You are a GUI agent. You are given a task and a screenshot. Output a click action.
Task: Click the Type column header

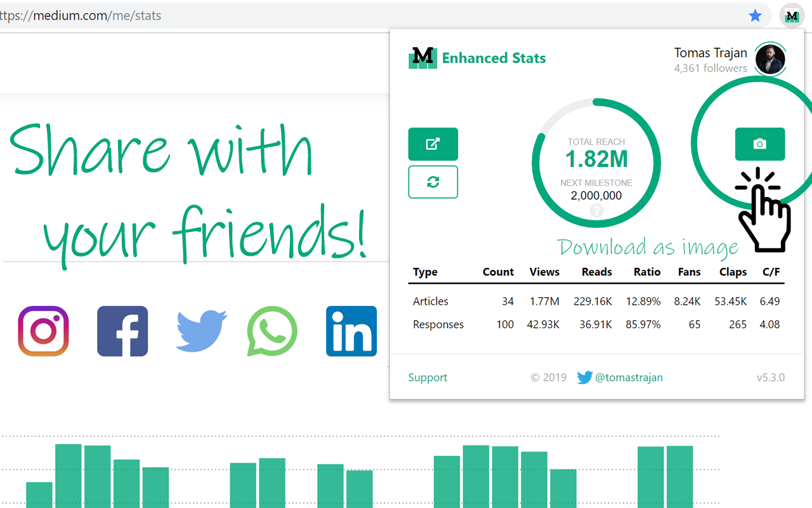(425, 272)
